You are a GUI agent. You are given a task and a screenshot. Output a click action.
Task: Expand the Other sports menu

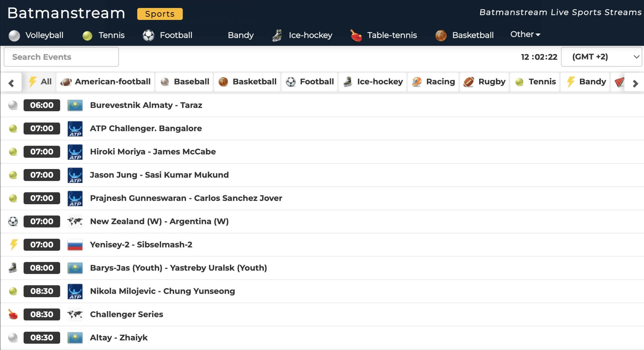point(525,35)
